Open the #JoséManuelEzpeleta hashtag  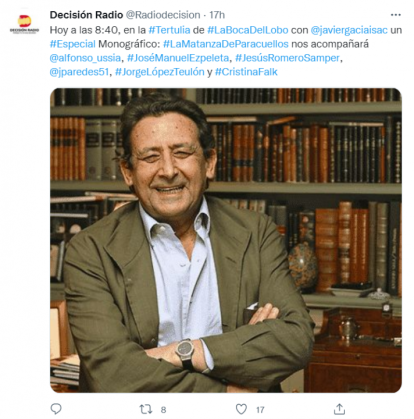click(x=178, y=58)
